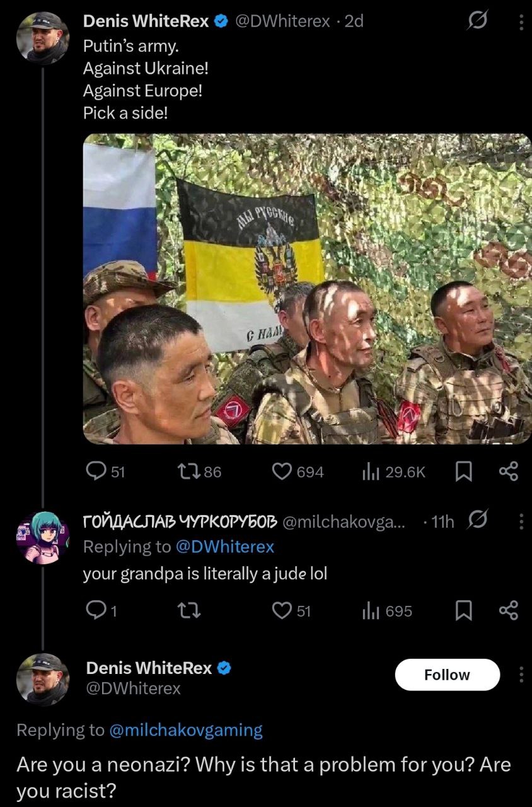This screenshot has height=807, width=532.
Task: Enlarge the soldiers photo in the tweet
Action: tap(308, 289)
